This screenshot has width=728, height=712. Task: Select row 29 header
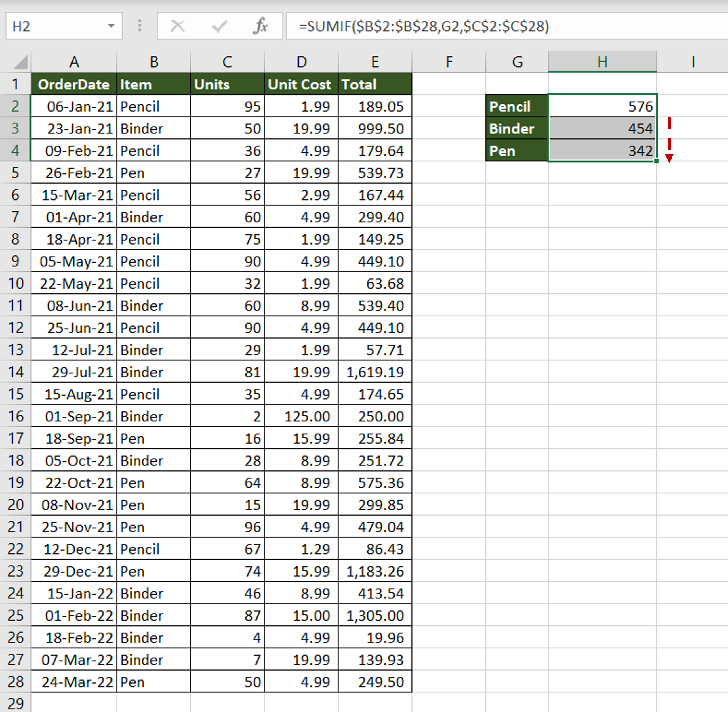point(15,703)
